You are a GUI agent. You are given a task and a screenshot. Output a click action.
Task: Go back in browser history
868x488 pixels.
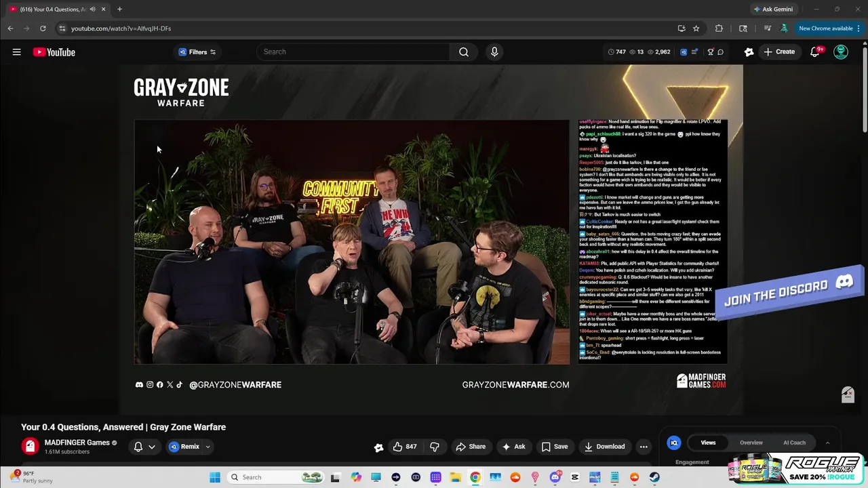tap(10, 28)
